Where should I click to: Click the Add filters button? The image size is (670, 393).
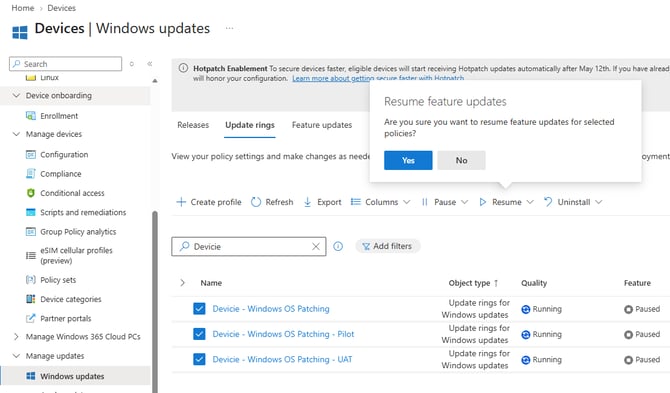(388, 246)
